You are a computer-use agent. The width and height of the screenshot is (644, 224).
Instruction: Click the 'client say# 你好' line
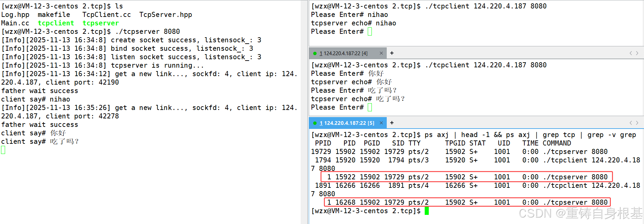click(x=34, y=133)
